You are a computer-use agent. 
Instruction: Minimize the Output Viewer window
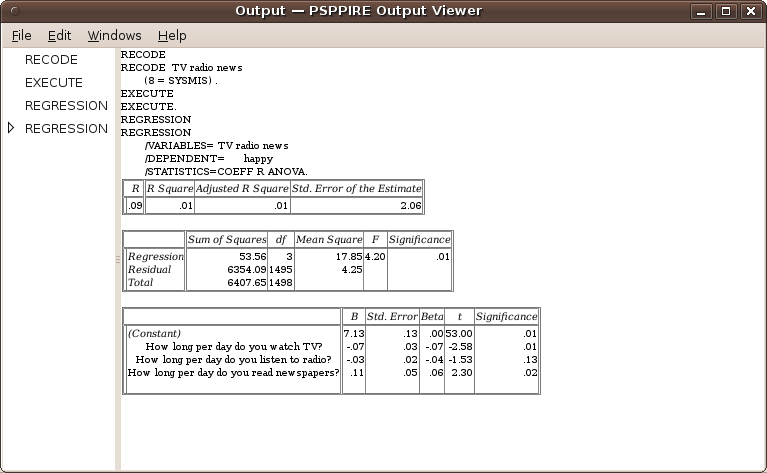point(703,11)
